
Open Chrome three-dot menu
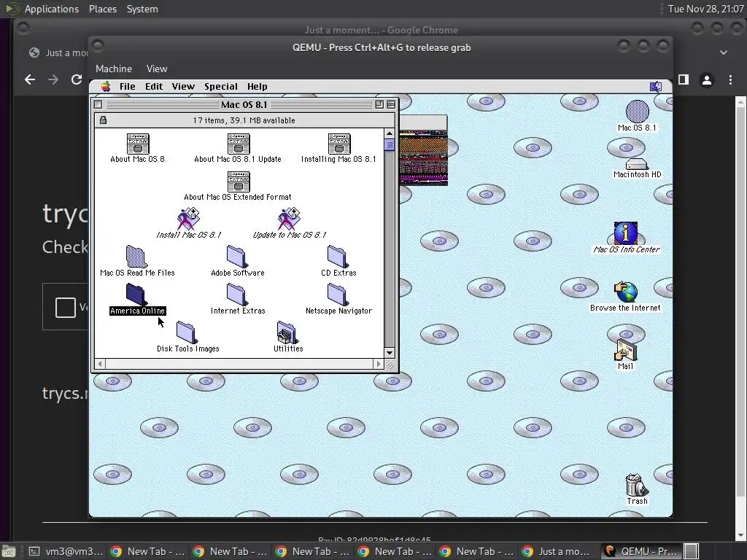[x=730, y=80]
